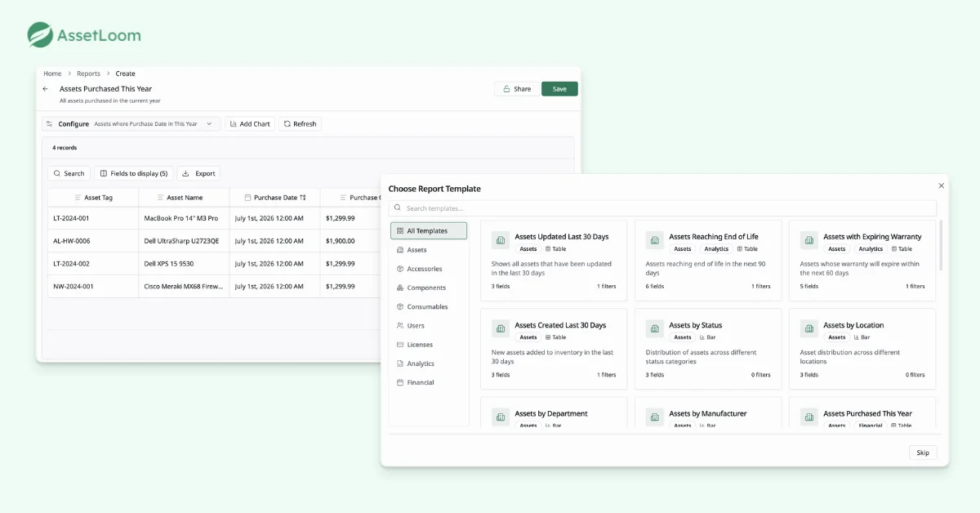Click the Dell XPS 15 9530 cell
This screenshot has height=513, width=980.
click(x=184, y=264)
